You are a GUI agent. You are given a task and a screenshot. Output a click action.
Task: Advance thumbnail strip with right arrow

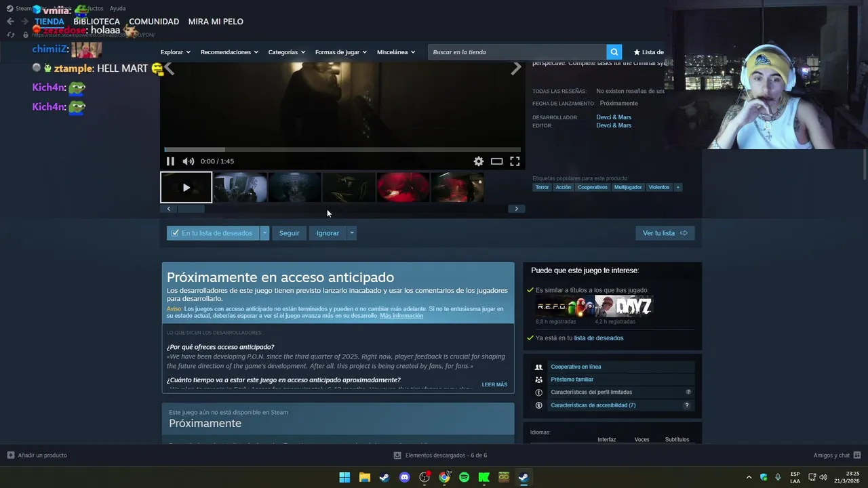[516, 209]
